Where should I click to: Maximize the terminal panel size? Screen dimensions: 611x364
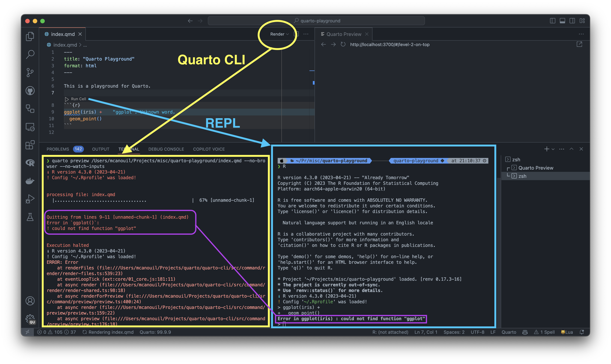(x=571, y=149)
